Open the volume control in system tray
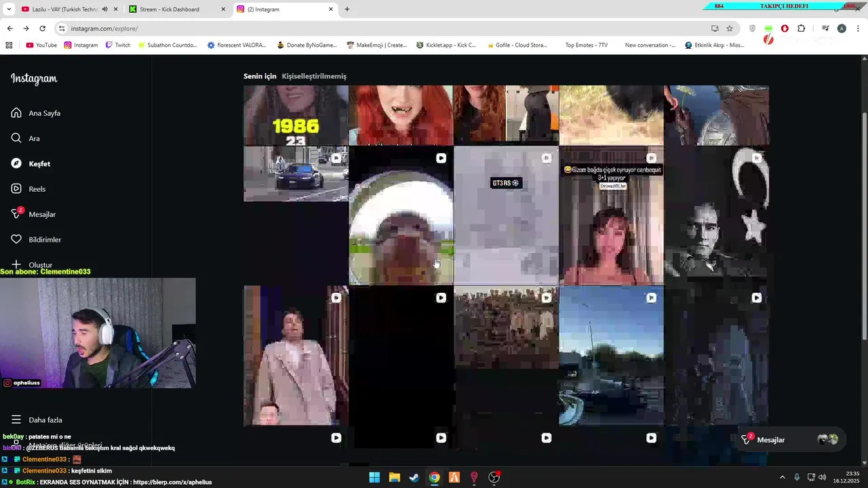 coord(823,477)
